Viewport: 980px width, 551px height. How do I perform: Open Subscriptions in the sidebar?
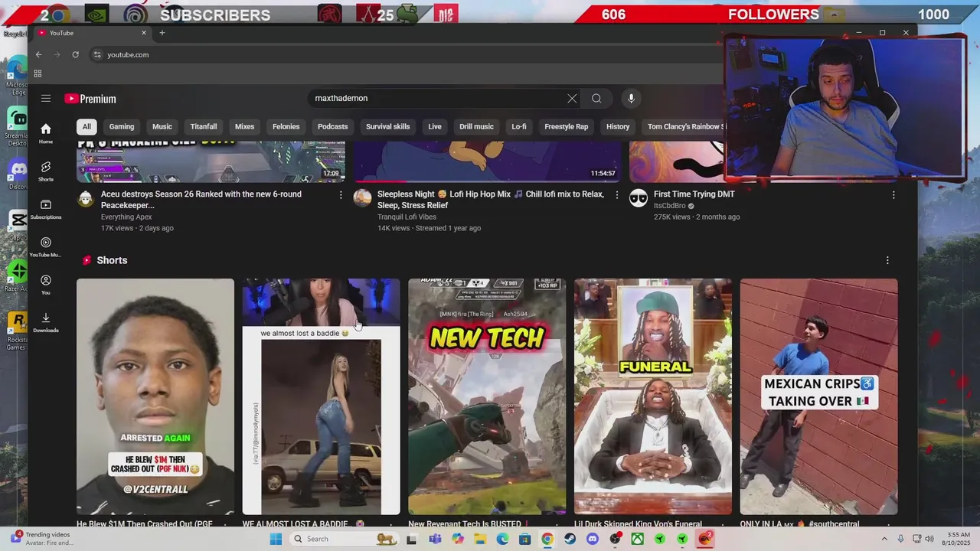[x=46, y=209]
